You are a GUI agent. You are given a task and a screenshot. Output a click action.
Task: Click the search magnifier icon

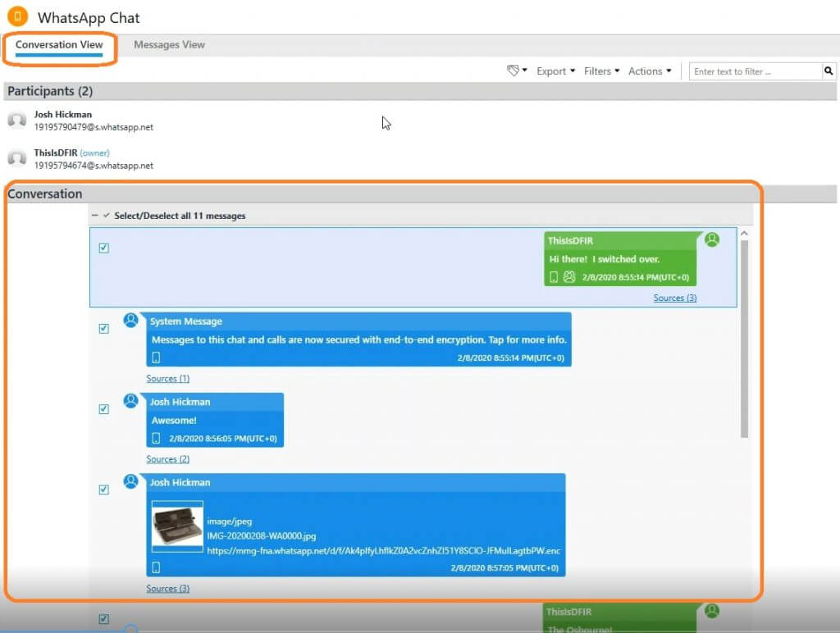pos(829,71)
